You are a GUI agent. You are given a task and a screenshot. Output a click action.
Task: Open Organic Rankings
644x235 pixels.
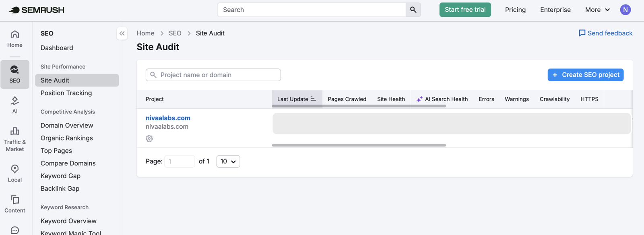click(x=67, y=138)
